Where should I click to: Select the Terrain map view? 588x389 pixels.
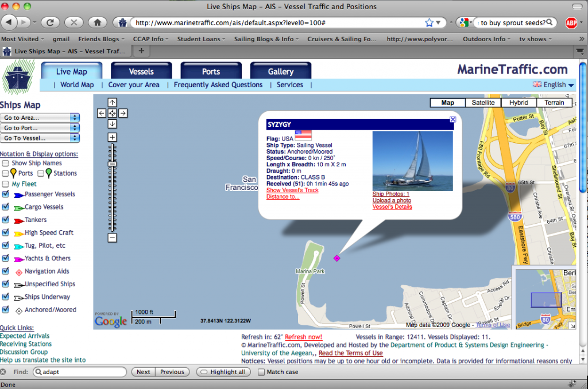[x=554, y=103]
